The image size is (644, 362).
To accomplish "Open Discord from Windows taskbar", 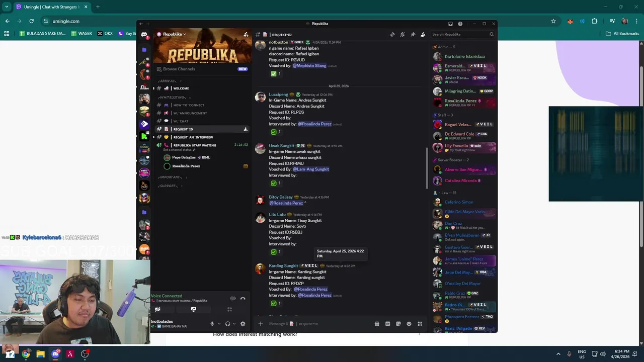I will 55,354.
